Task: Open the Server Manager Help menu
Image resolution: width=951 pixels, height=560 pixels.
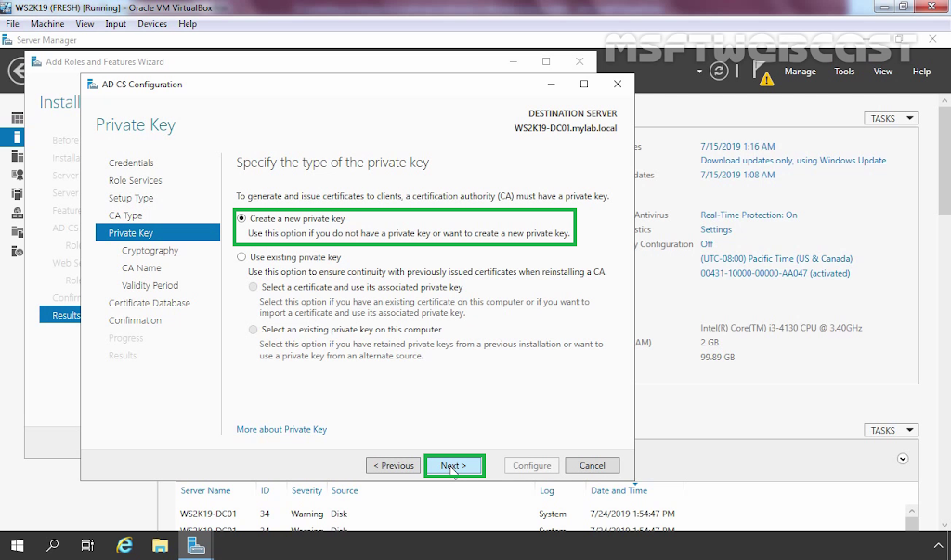Action: (x=921, y=71)
